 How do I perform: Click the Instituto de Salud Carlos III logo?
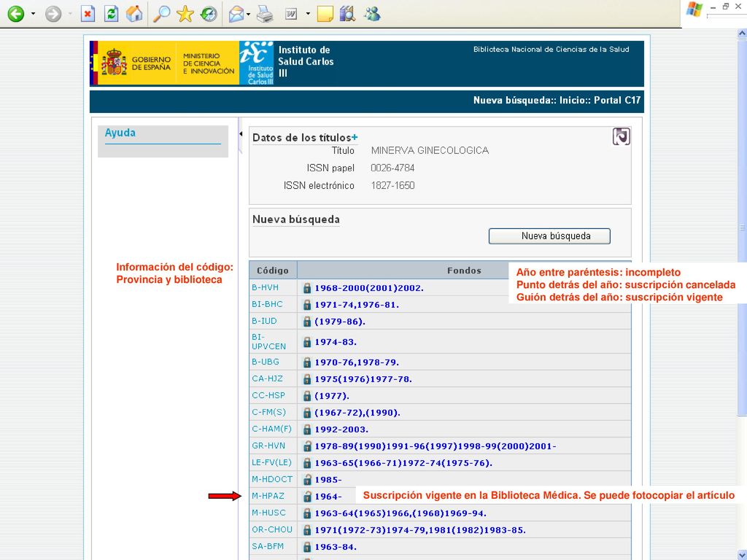click(256, 63)
